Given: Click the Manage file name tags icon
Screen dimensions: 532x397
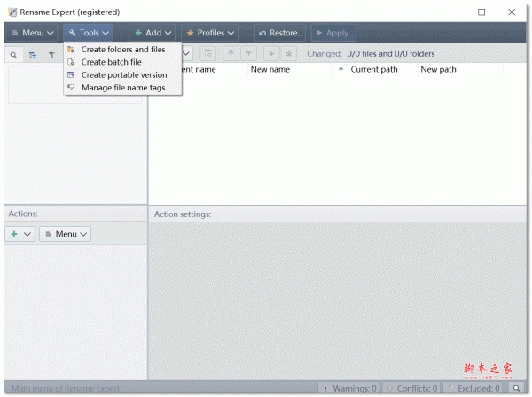Looking at the screenshot, I should [71, 88].
